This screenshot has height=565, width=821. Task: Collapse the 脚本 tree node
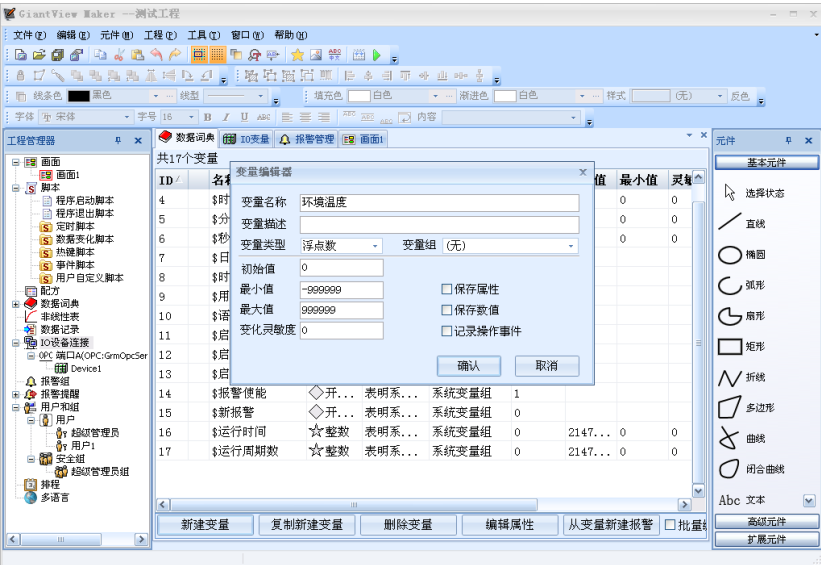pos(16,188)
